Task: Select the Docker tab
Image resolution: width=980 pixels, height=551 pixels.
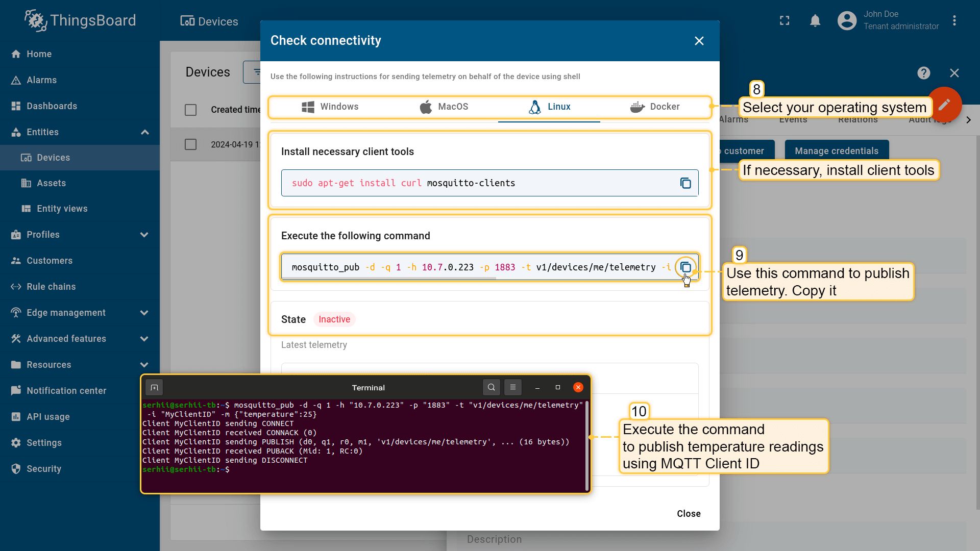Action: (x=655, y=107)
